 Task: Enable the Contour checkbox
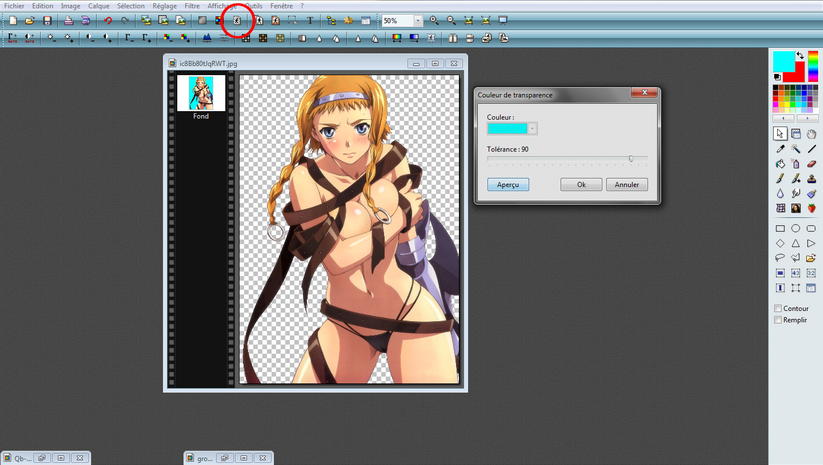(778, 309)
